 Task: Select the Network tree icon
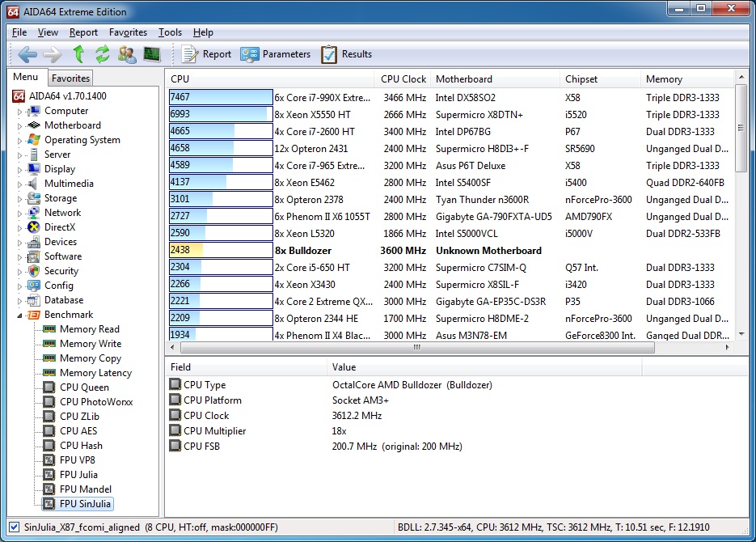pyautogui.click(x=34, y=213)
